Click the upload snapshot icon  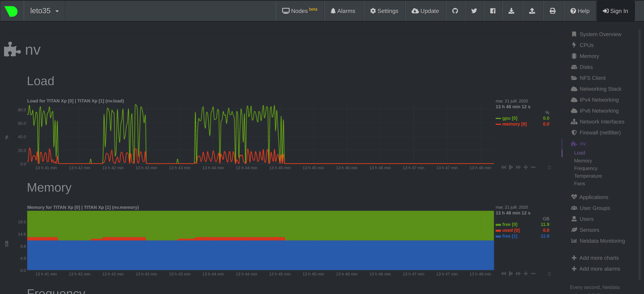tap(532, 11)
